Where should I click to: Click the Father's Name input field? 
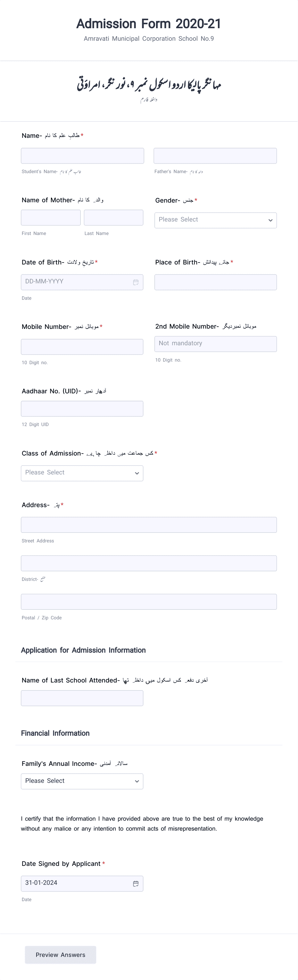tap(215, 155)
